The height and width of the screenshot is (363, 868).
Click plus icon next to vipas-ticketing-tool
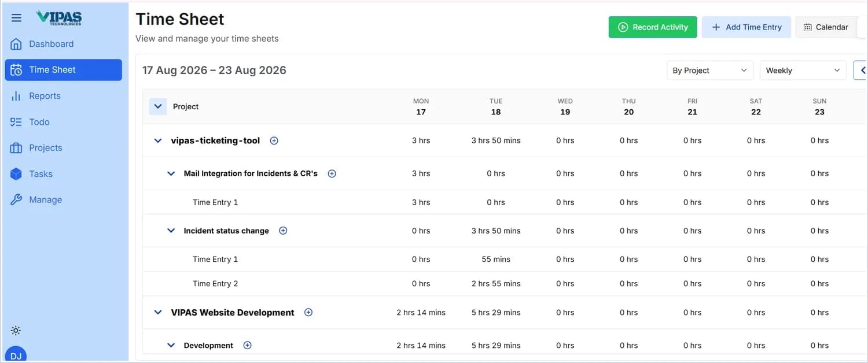[274, 140]
